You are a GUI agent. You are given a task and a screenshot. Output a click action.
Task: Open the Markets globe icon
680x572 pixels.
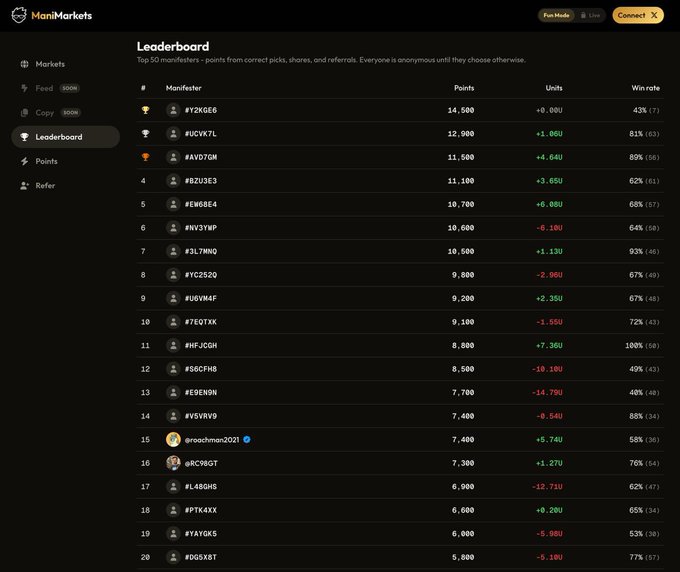pyautogui.click(x=24, y=64)
